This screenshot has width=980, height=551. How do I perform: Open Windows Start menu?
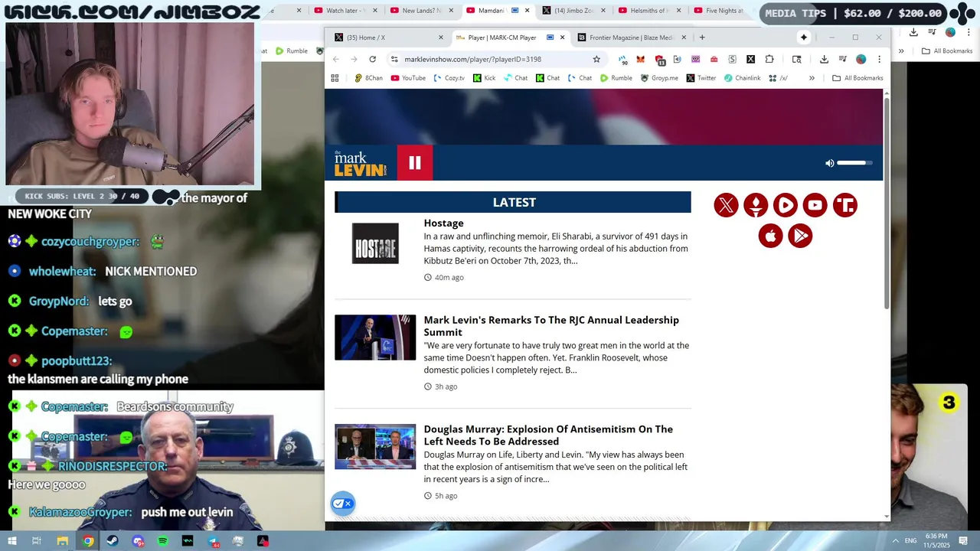click(11, 541)
